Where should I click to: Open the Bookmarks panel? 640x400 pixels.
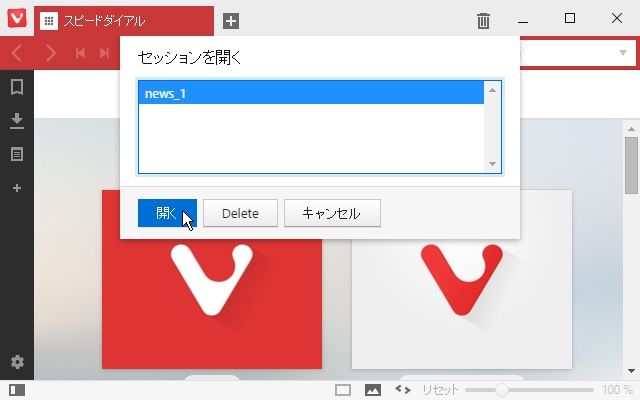tap(17, 87)
